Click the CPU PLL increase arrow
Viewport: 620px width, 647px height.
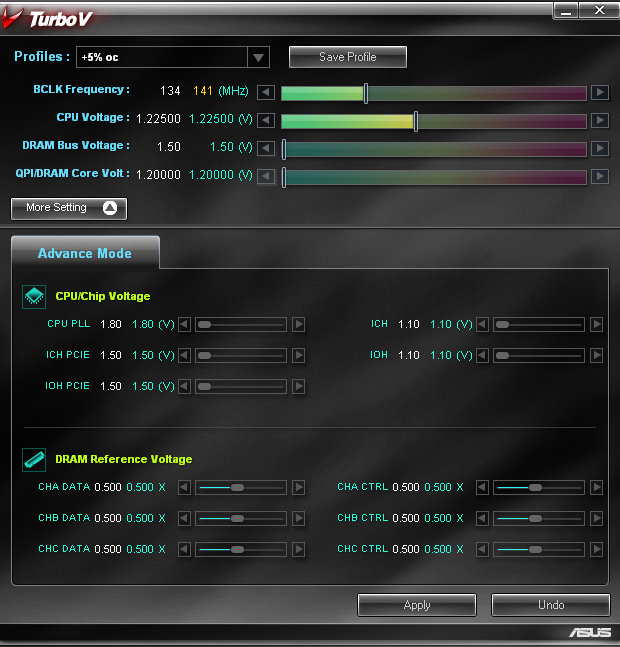coord(299,324)
